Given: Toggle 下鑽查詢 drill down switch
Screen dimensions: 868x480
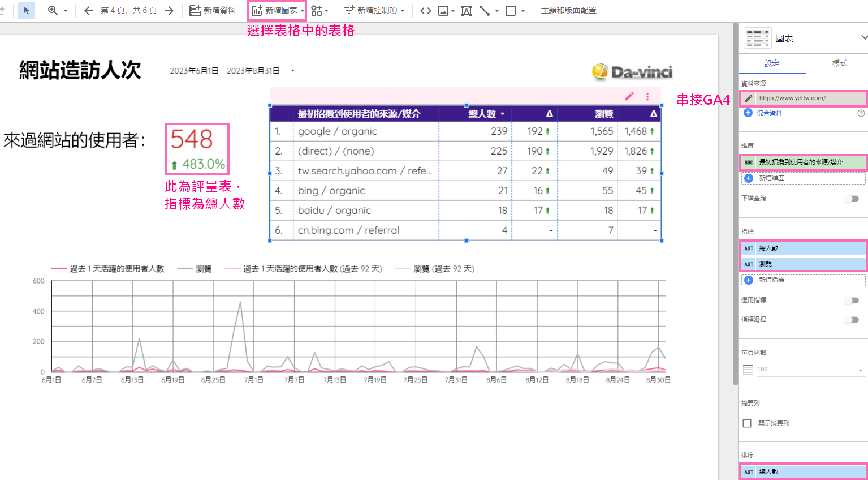Looking at the screenshot, I should (x=852, y=199).
